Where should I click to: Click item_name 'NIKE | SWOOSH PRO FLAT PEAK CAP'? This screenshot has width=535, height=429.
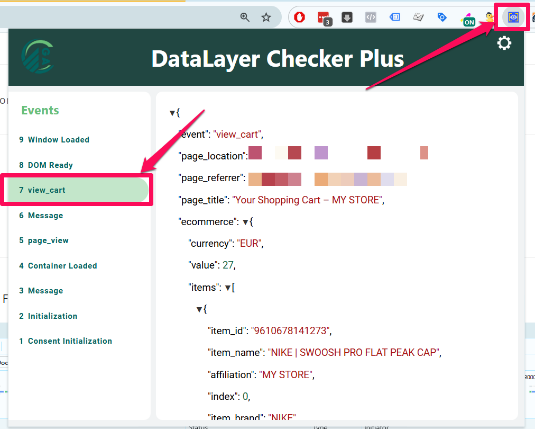(354, 353)
